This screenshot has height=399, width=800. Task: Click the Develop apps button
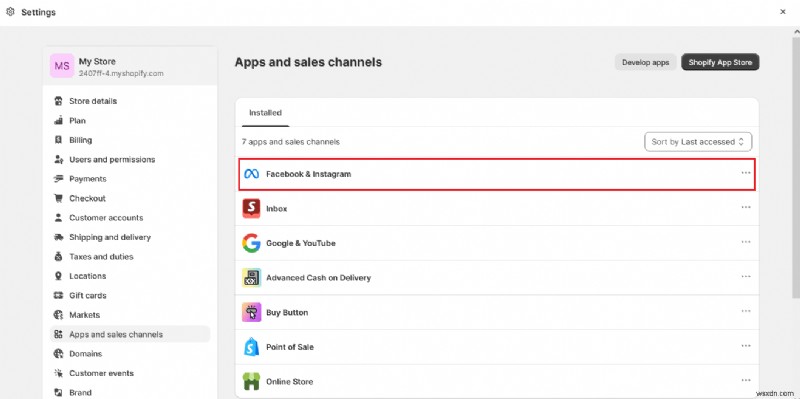645,62
